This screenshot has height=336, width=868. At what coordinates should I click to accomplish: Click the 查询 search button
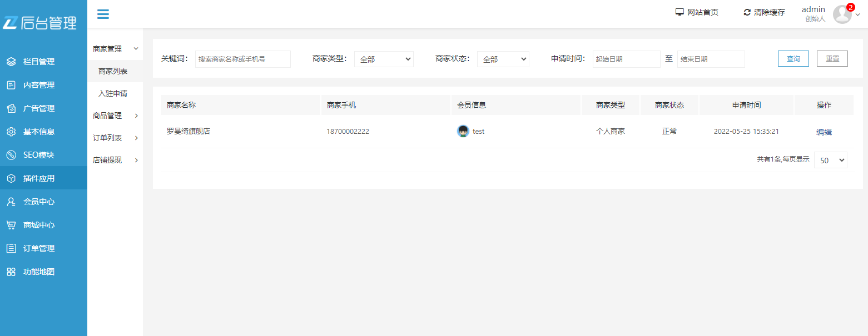tap(793, 59)
